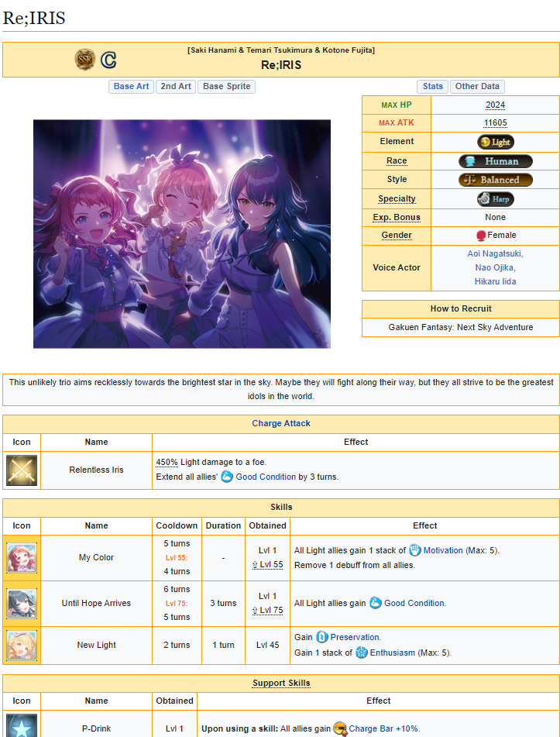The image size is (560, 737).
Task: Click the Race label
Action: click(397, 161)
